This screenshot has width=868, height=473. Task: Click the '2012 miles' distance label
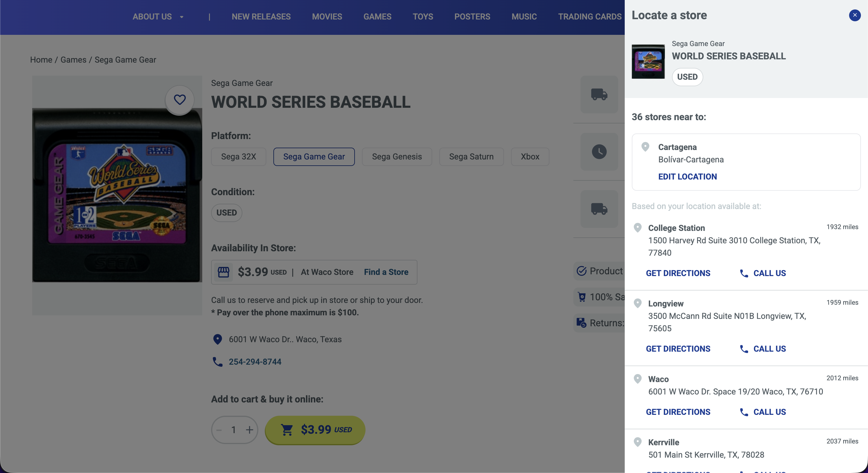[x=842, y=378]
